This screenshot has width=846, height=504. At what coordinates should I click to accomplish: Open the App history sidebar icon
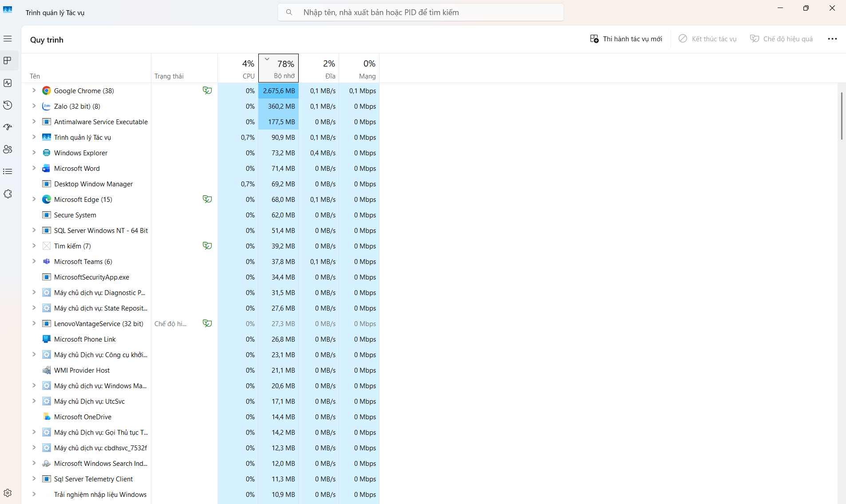tap(8, 105)
